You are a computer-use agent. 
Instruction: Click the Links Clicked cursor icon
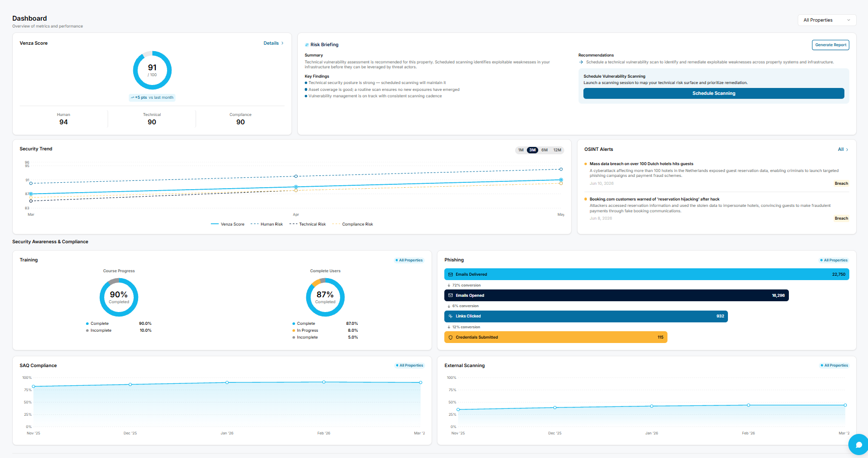pyautogui.click(x=450, y=316)
